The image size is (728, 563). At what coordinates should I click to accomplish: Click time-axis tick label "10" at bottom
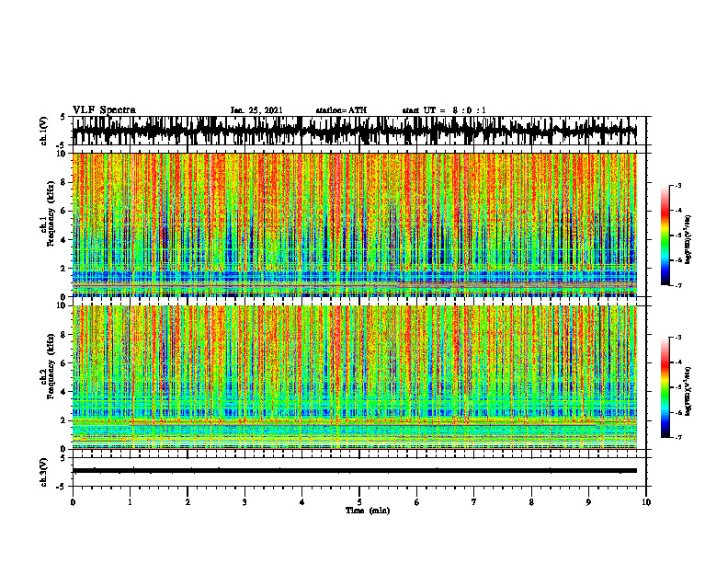(x=646, y=502)
